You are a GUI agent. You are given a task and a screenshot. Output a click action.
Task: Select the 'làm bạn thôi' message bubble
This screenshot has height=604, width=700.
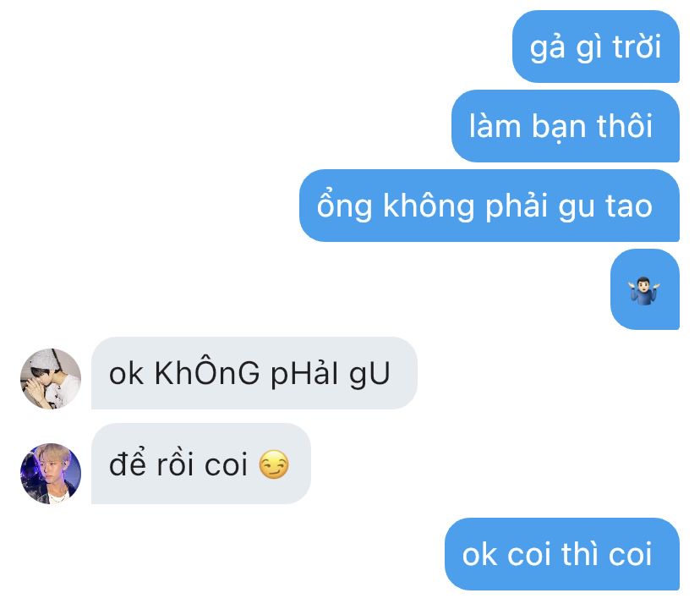(x=566, y=126)
